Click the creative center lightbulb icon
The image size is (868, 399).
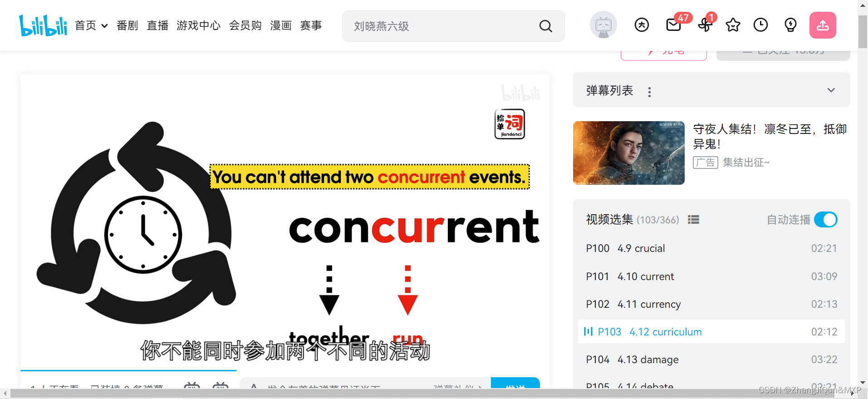click(790, 25)
